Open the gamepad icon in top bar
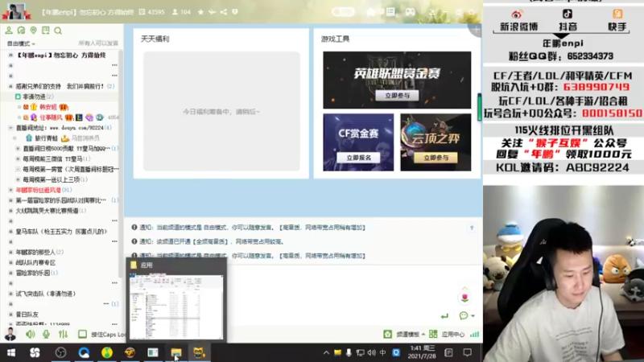 tap(410, 12)
